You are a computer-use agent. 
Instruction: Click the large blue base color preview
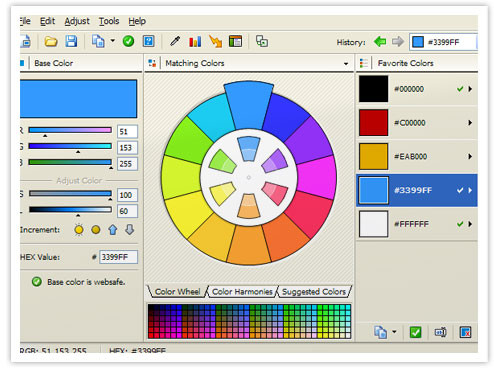[78, 99]
